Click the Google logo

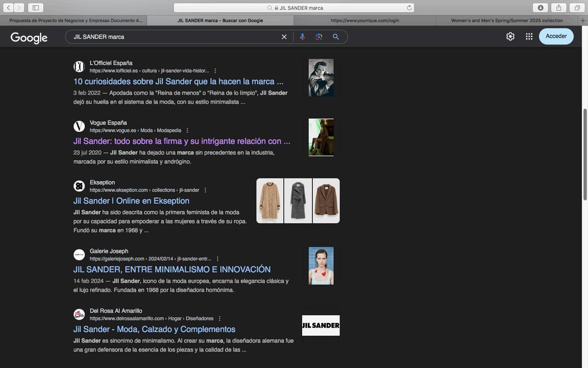point(29,37)
